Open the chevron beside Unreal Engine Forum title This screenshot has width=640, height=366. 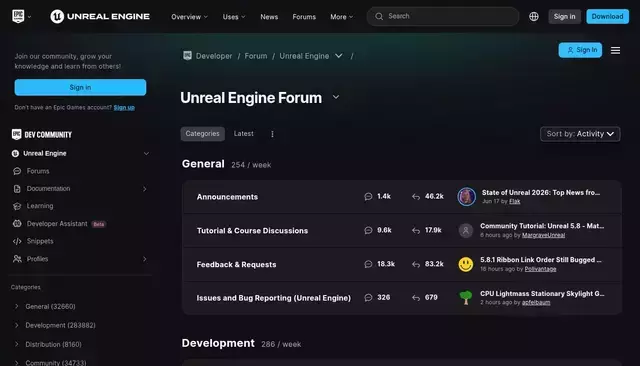coord(336,97)
